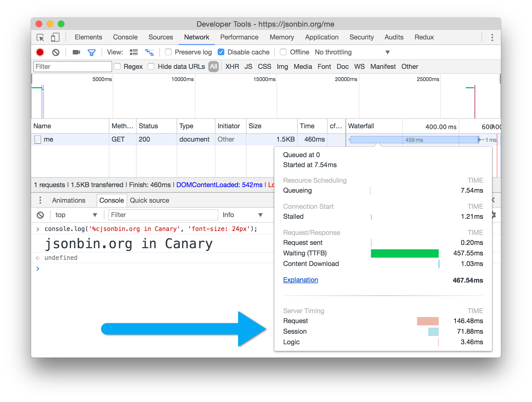Switch to the Memory tab
The image size is (532, 402).
click(x=282, y=37)
